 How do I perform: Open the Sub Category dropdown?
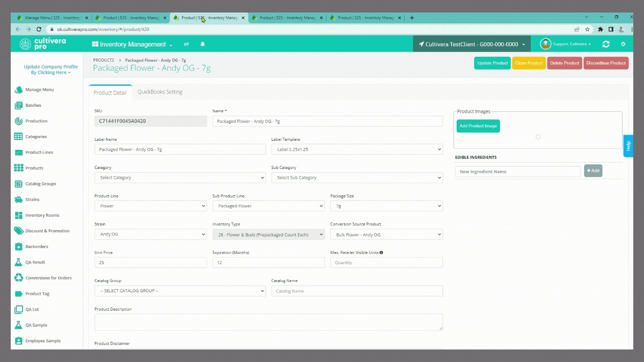tap(357, 177)
